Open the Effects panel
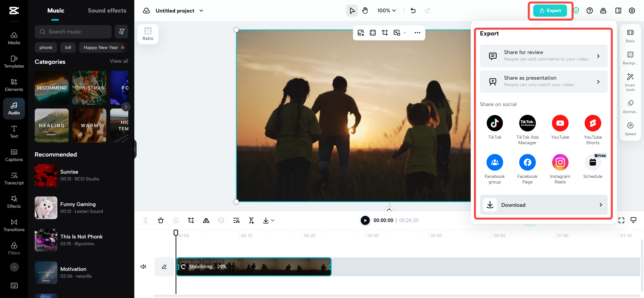The height and width of the screenshot is (298, 644). click(14, 202)
